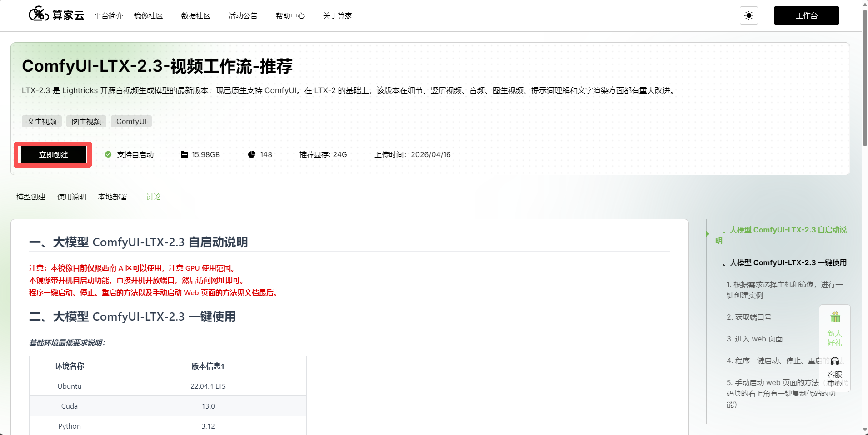Viewport: 868px width, 435px height.
Task: Open 帮助中心 from the top menu
Action: point(290,15)
